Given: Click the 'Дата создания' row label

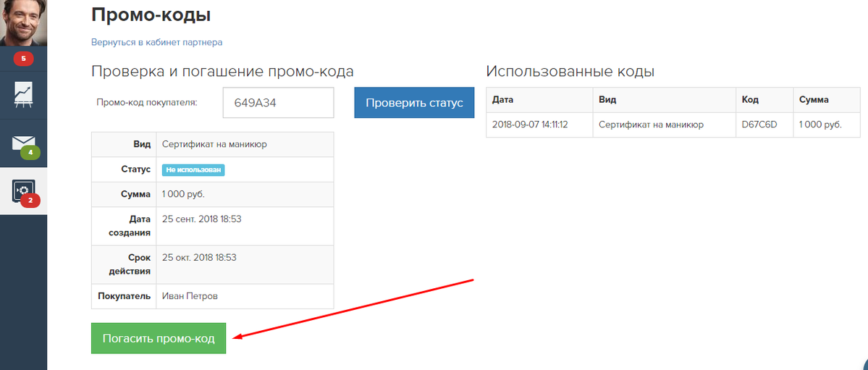Looking at the screenshot, I should click(128, 226).
